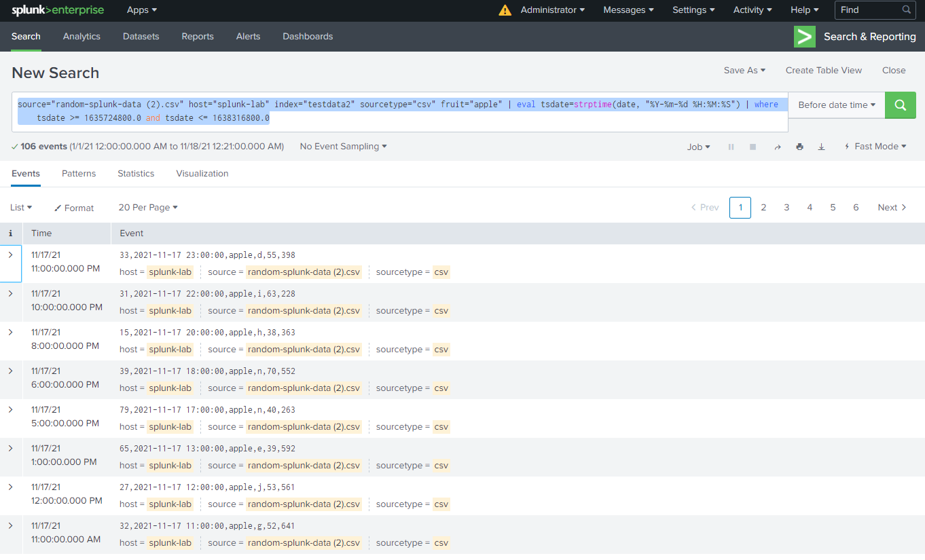Open the Format options
925x560 pixels.
74,208
